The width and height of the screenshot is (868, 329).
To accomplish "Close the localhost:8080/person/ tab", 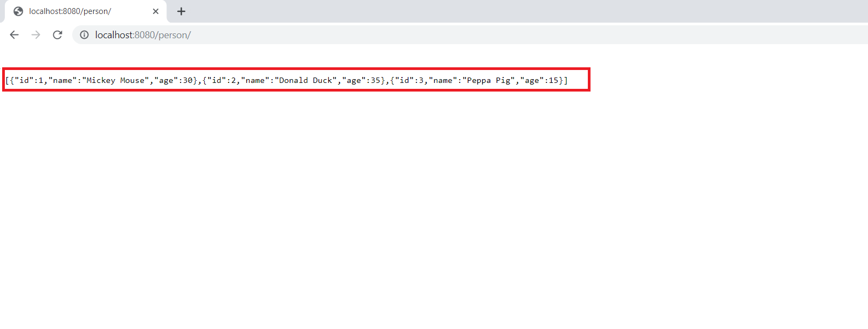I will tap(156, 11).
